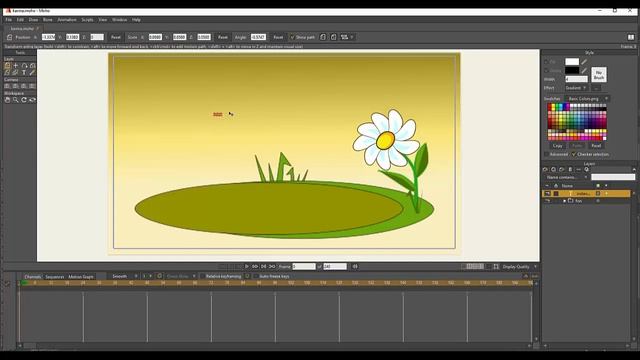This screenshot has height=360, width=640.
Task: Select the Transform Layer tool in Tools panel
Action: [7, 65]
